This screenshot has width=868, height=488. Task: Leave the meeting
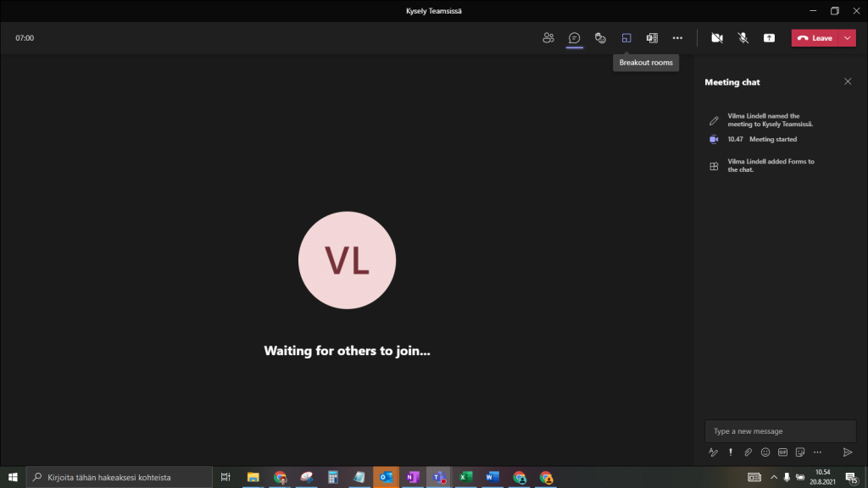point(815,37)
